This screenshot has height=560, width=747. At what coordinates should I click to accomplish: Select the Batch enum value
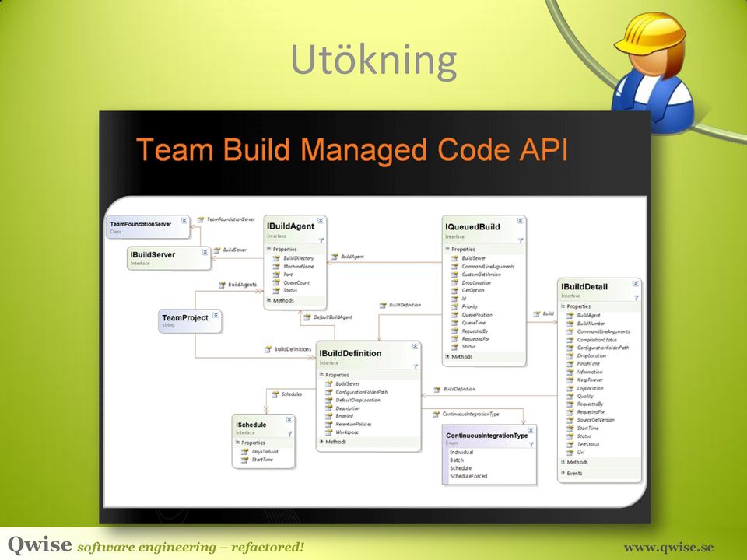(457, 460)
